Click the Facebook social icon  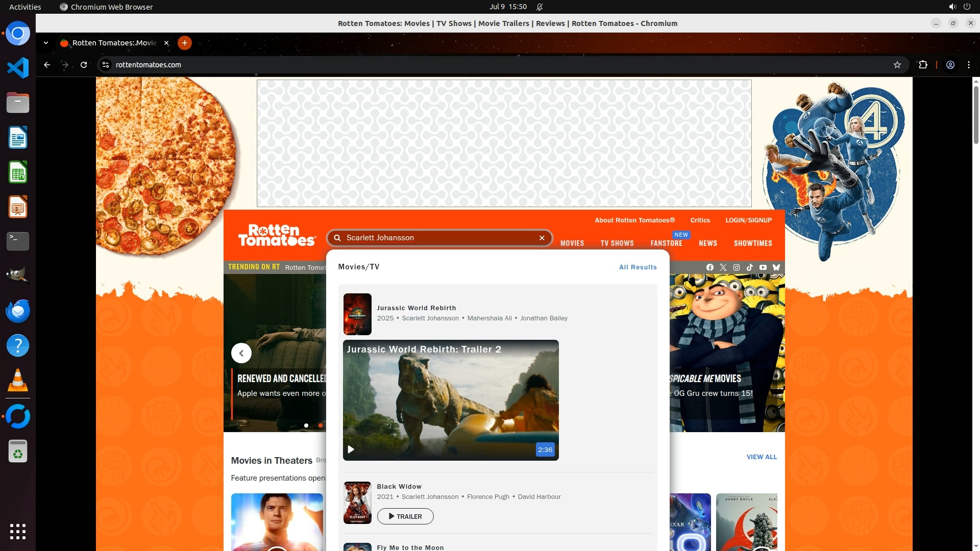point(710,267)
